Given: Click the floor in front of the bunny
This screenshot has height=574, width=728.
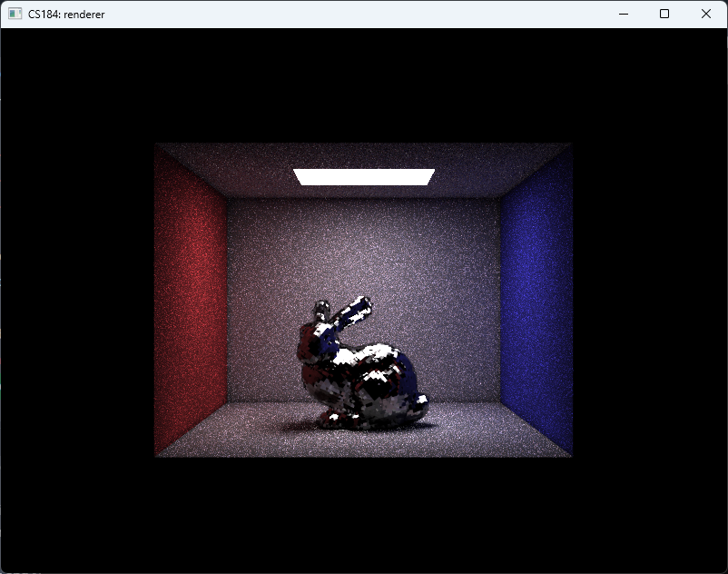Looking at the screenshot, I should point(363,442).
